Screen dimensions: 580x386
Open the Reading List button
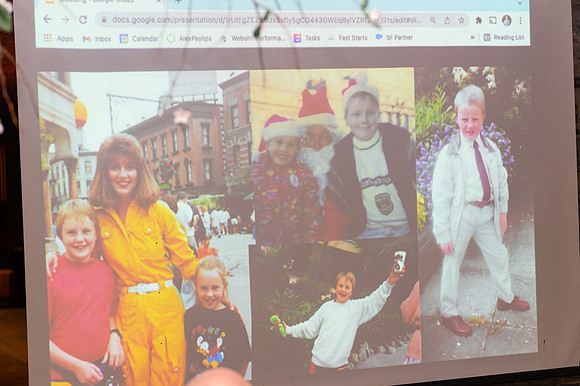[x=504, y=37]
